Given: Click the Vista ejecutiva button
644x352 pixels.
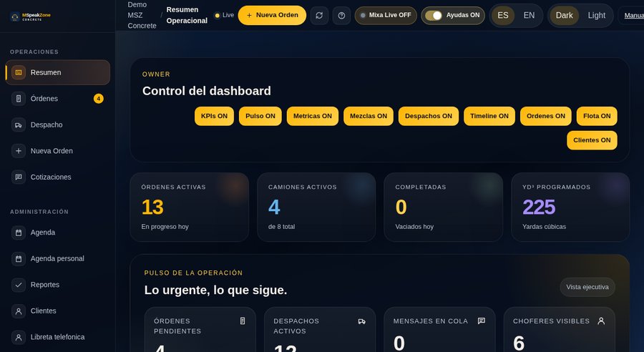Looking at the screenshot, I should [x=587, y=287].
